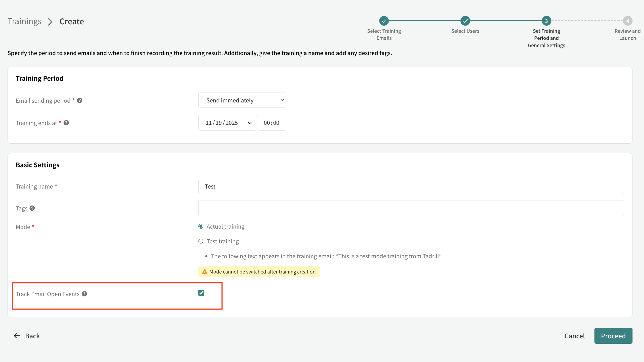Go to Trainings breadcrumb link
Screen dimensions: 644x362
coord(25,21)
